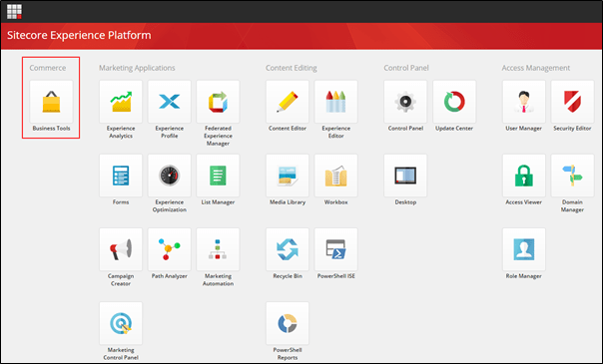Open the Control Panel gear tile
Screen dimensions: 603x364
405,102
